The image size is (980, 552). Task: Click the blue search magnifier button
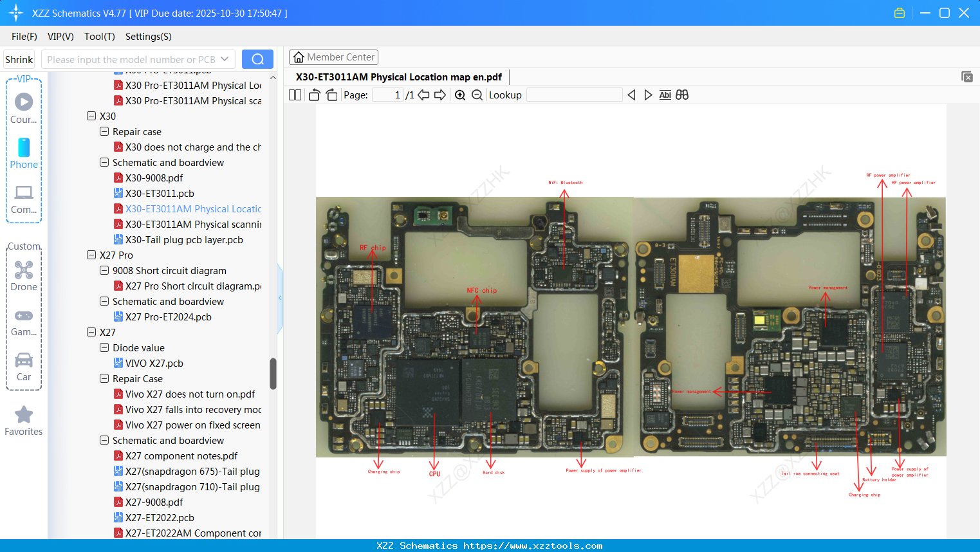(x=257, y=59)
